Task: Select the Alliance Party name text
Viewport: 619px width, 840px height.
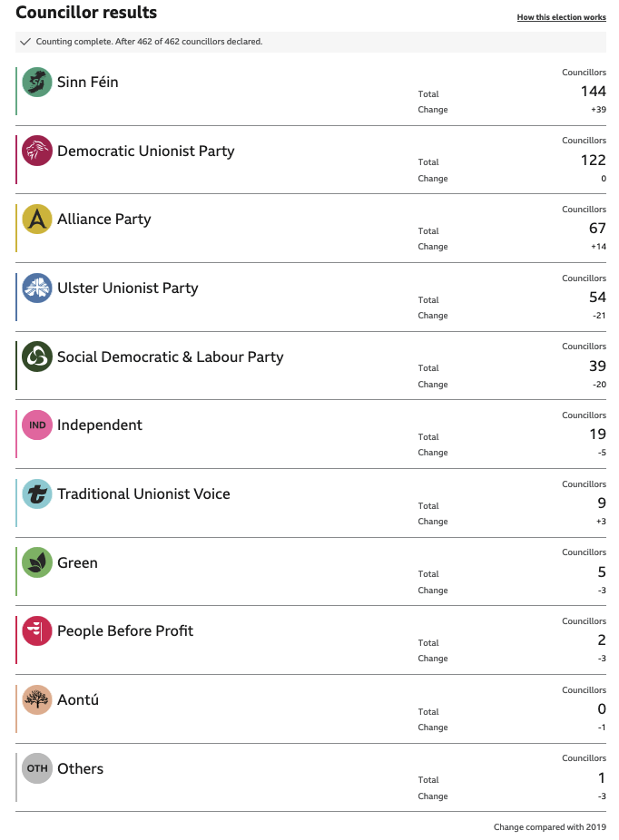Action: 104,220
